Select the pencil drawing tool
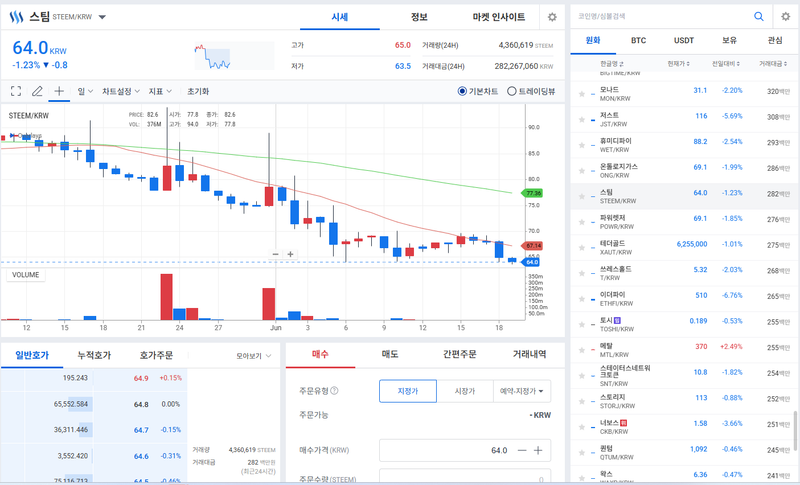Screen dimensions: 800x485 [37, 91]
